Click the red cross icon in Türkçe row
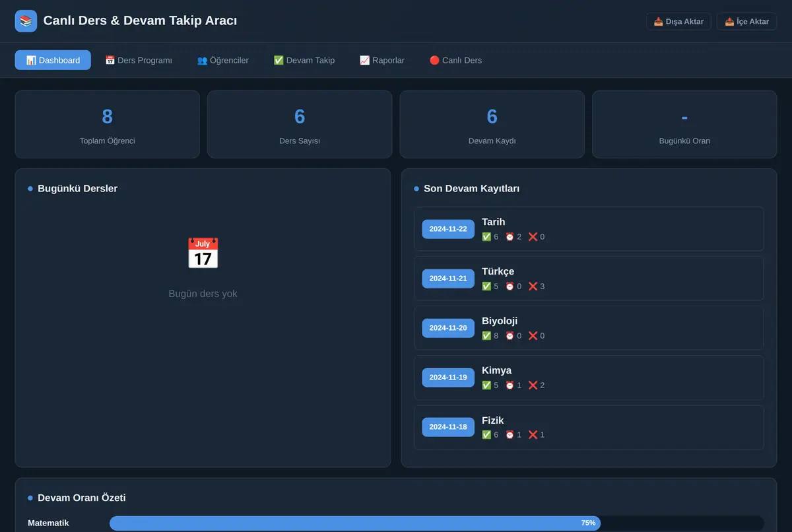This screenshot has width=792, height=532. coord(533,286)
